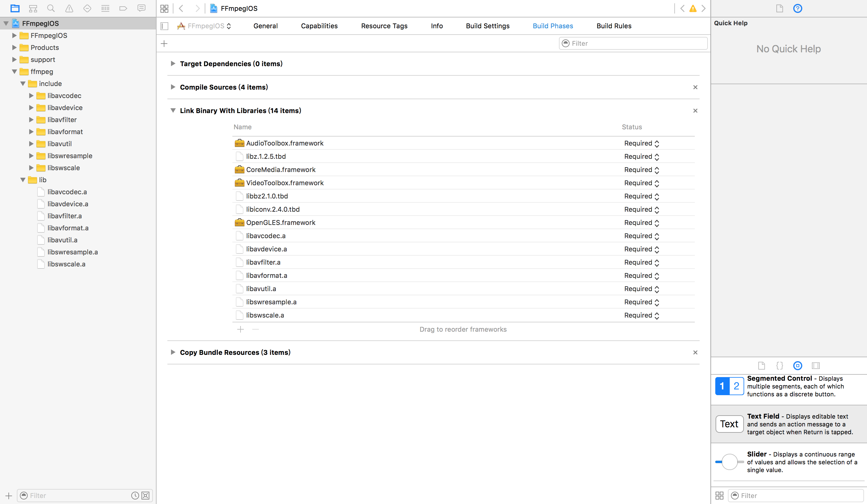The image size is (867, 504).
Task: Toggle the Required status for AudioToolbox.framework
Action: [x=656, y=143]
